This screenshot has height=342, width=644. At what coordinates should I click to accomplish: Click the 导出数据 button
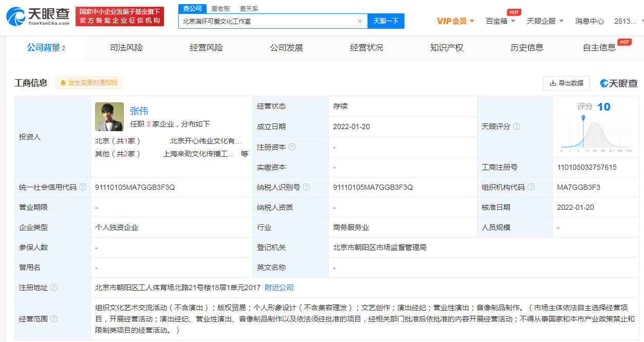[566, 83]
